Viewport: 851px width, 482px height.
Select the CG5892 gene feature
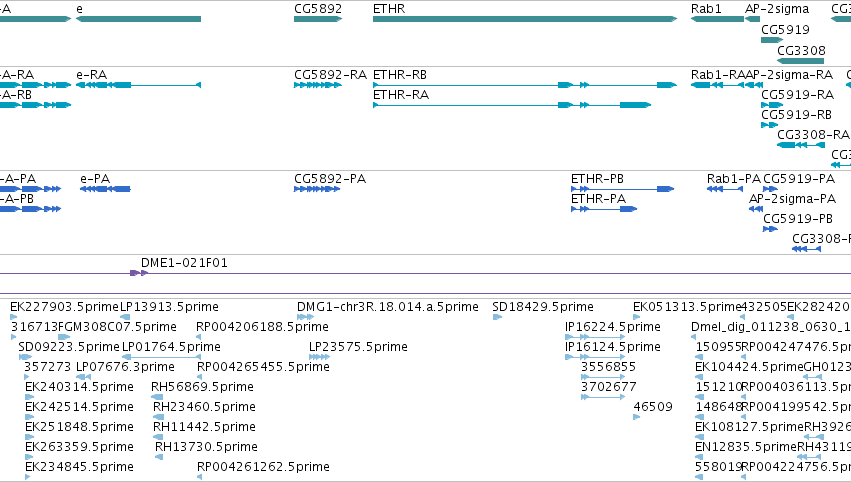click(318, 19)
